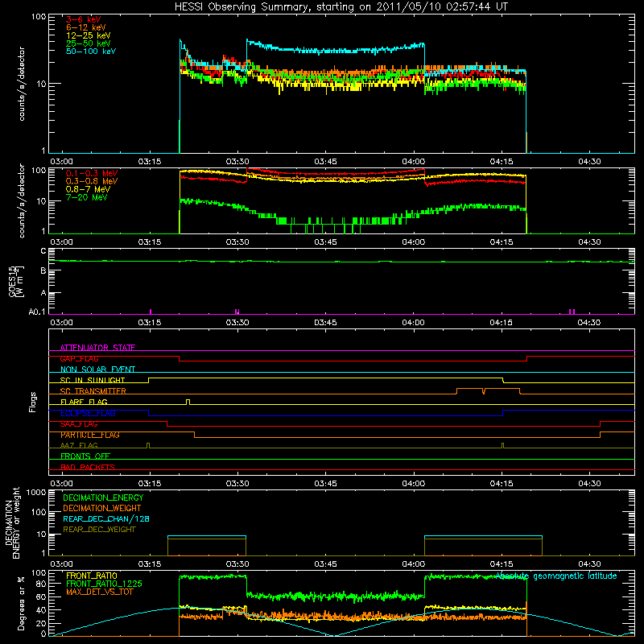Click the A0.1 level label on GOES axis
This screenshot has height=644, width=644.
coord(37,312)
